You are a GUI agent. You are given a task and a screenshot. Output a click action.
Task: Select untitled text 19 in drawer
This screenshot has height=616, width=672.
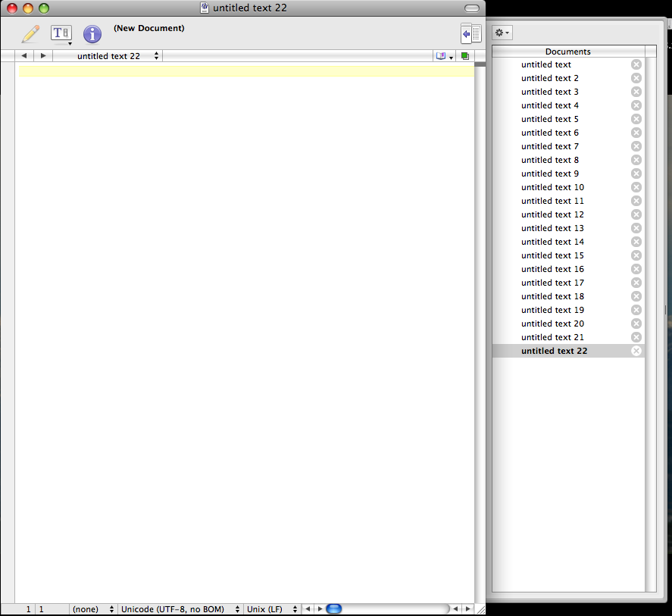568,310
